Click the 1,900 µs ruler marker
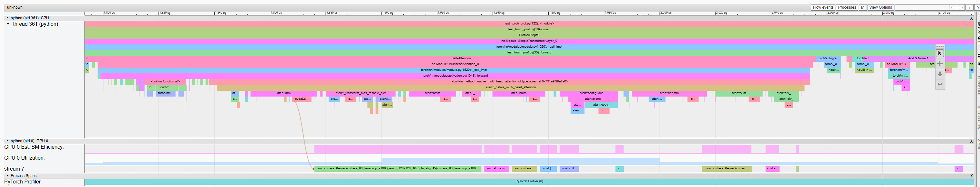Viewport: 980px width, 187px height. click(x=388, y=13)
